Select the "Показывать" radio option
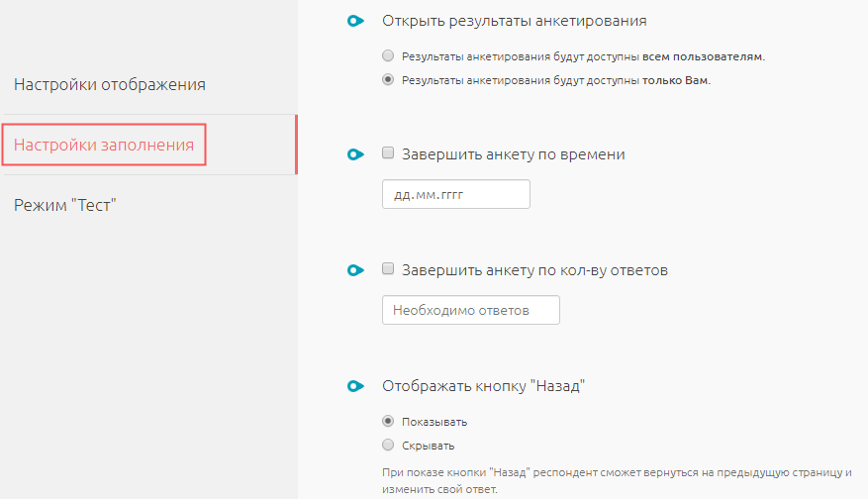The width and height of the screenshot is (868, 499). (x=388, y=422)
